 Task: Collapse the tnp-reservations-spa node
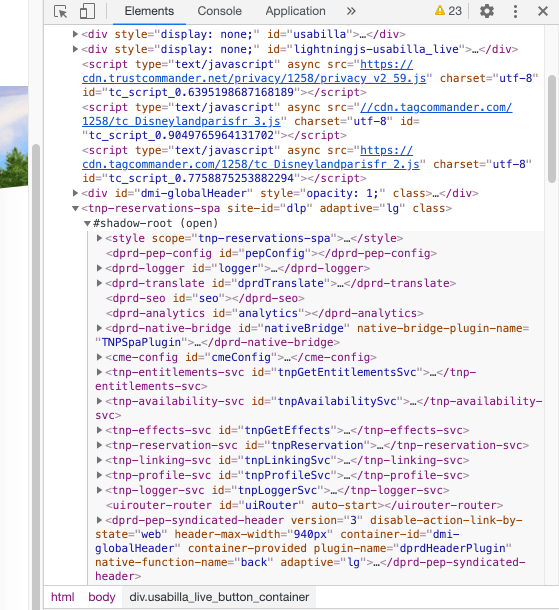pos(75,208)
